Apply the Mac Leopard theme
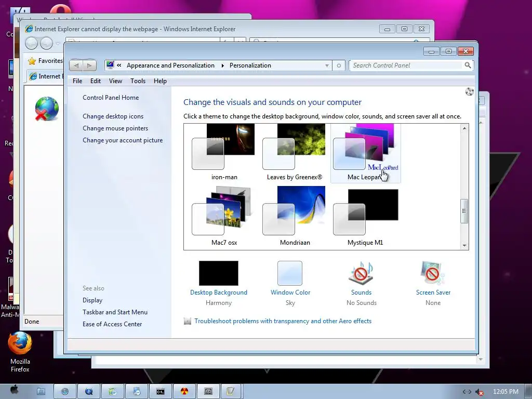Image resolution: width=532 pixels, height=399 pixels. tap(365, 153)
